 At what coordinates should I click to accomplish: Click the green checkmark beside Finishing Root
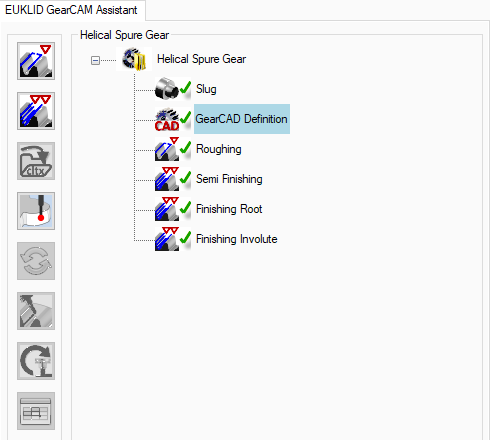pyautogui.click(x=185, y=208)
